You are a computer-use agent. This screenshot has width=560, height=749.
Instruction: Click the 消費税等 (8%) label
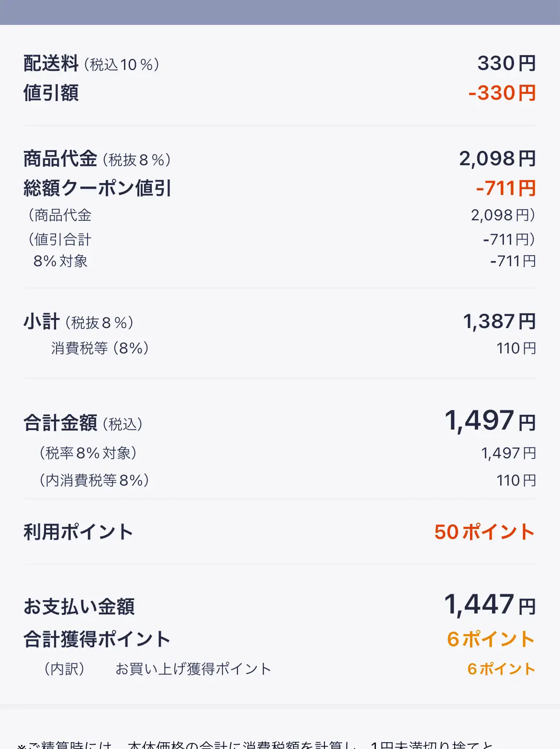click(100, 348)
